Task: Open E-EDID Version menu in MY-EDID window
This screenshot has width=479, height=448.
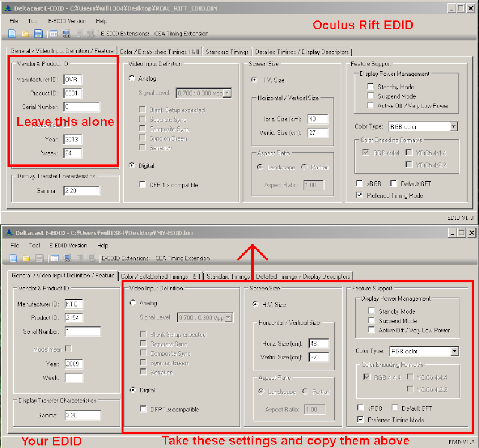Action: click(68, 246)
